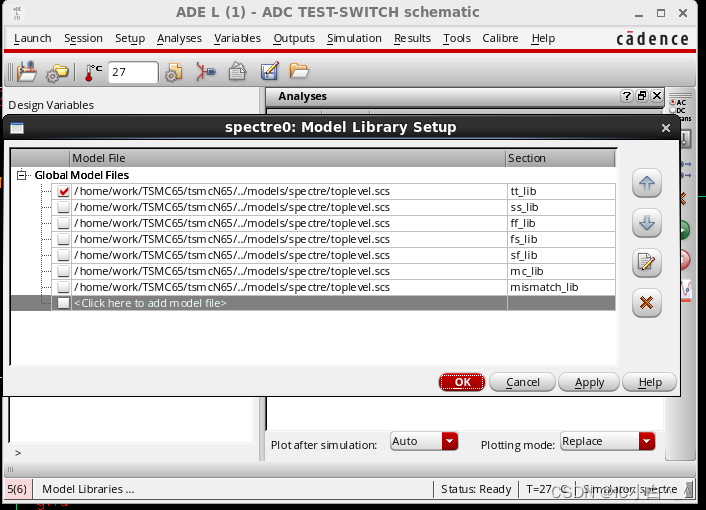Click the edit model file pencil icon

tap(647, 262)
